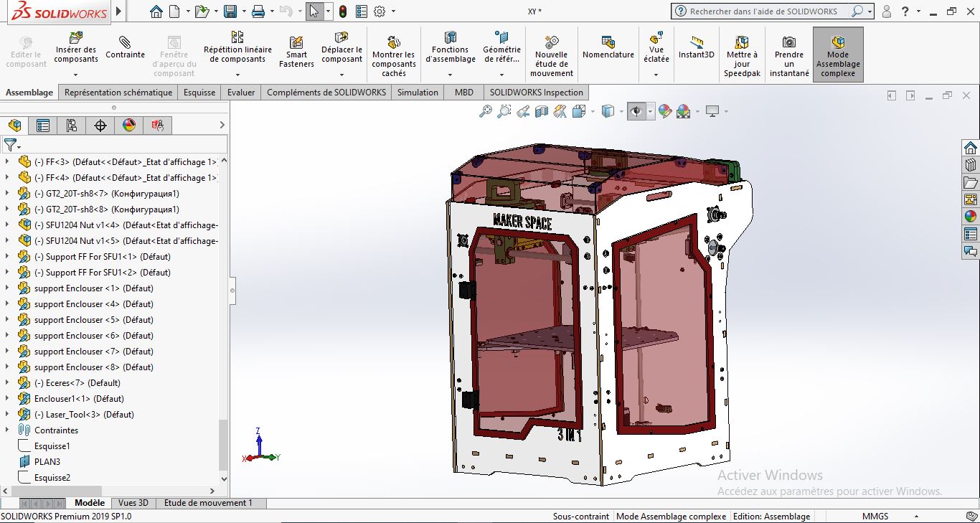The width and height of the screenshot is (980, 523).
Task: Open the Display style dropdown arrow
Action: click(621, 112)
